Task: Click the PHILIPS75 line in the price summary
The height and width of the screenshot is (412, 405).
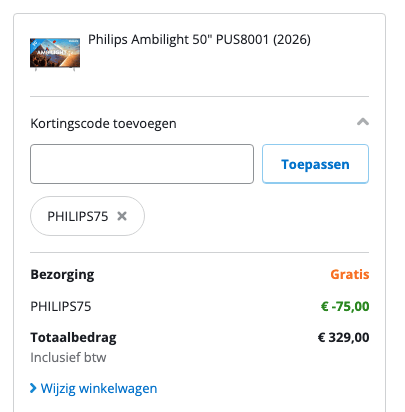Action: pos(61,307)
